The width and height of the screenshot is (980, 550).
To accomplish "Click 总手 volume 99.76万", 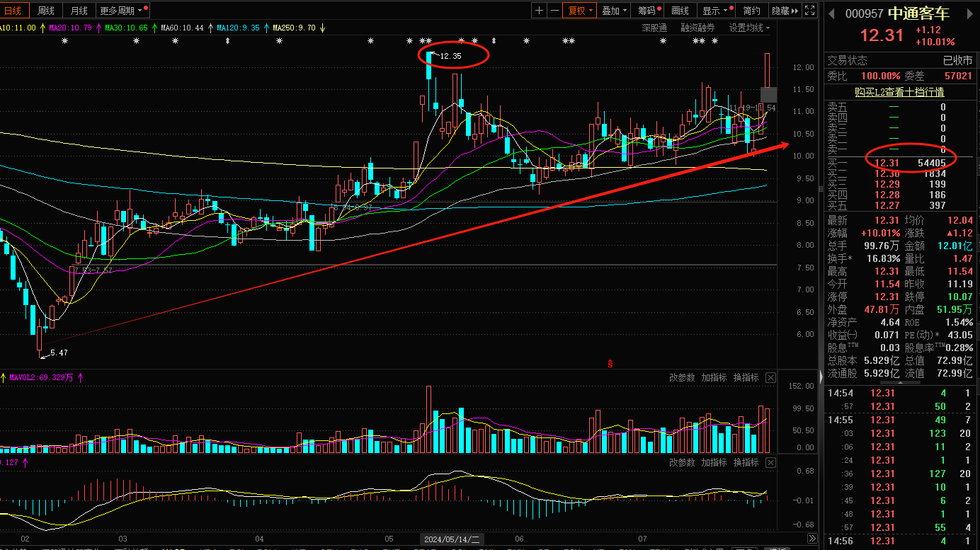I will coord(880,246).
